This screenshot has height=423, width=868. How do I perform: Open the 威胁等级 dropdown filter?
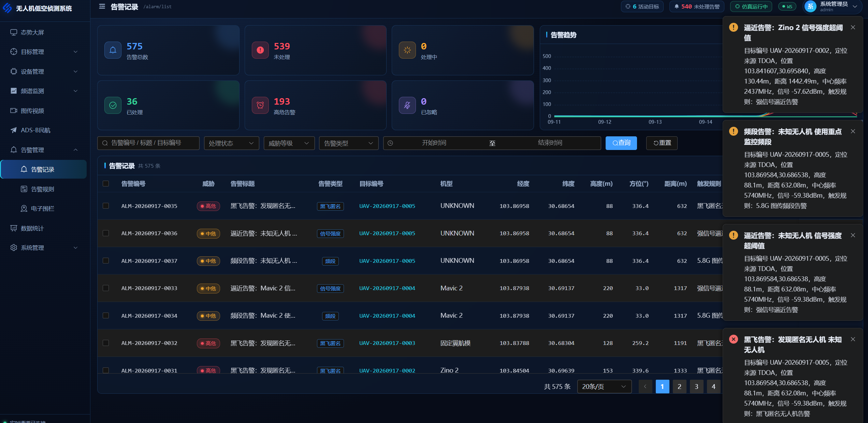coord(289,143)
